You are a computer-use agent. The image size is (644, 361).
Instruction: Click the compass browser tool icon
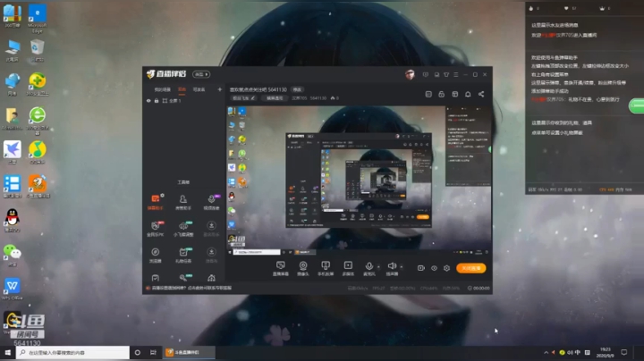(156, 256)
